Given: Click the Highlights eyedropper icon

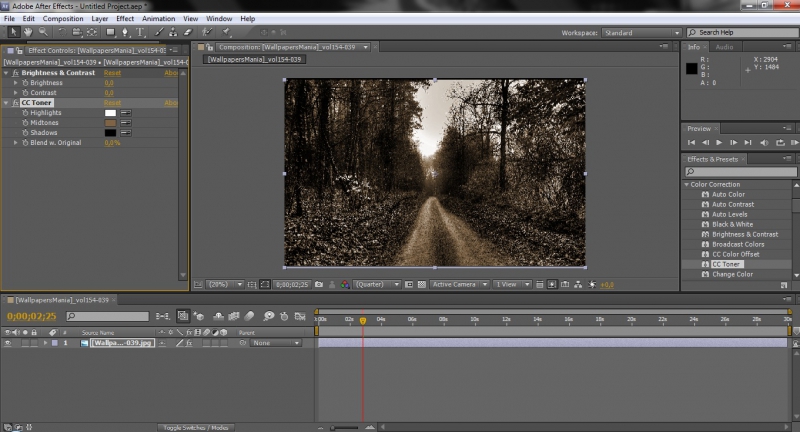Looking at the screenshot, I should (127, 113).
